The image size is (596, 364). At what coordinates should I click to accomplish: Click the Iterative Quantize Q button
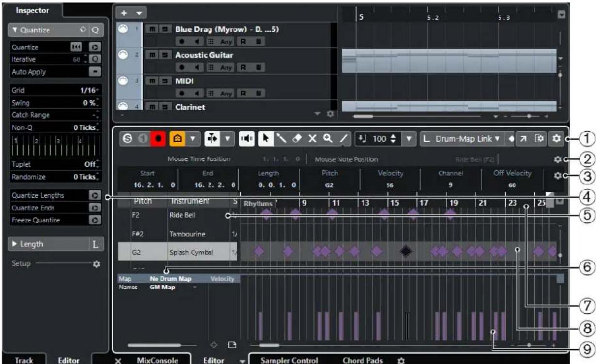tap(95, 60)
